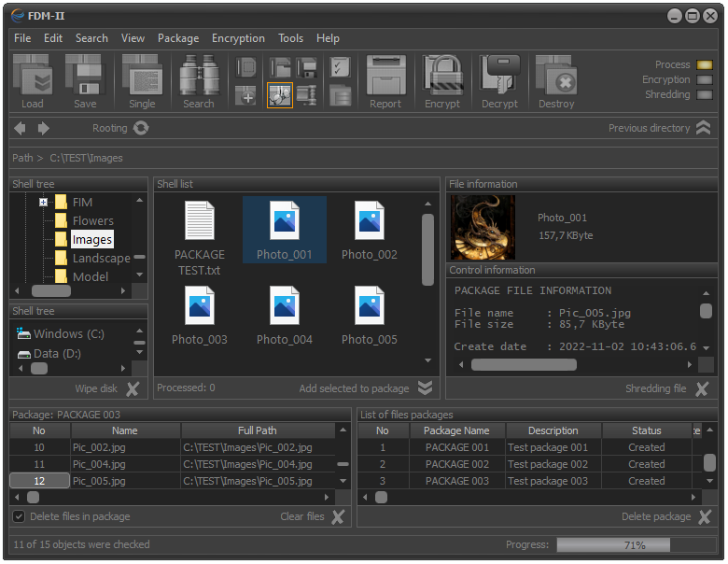
Task: Select the PACKAGE TEST.txt file icon
Action: coord(200,220)
